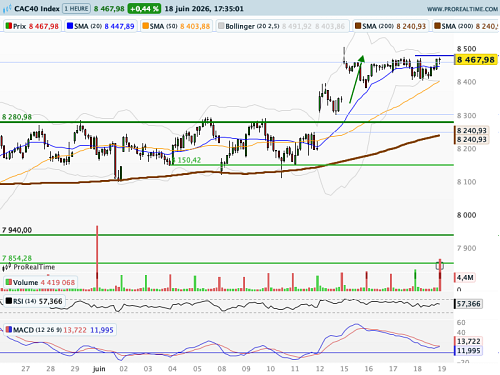This screenshot has height=375, width=500.
Task: Click the MACD indicator color swatch
Action: coord(9,330)
